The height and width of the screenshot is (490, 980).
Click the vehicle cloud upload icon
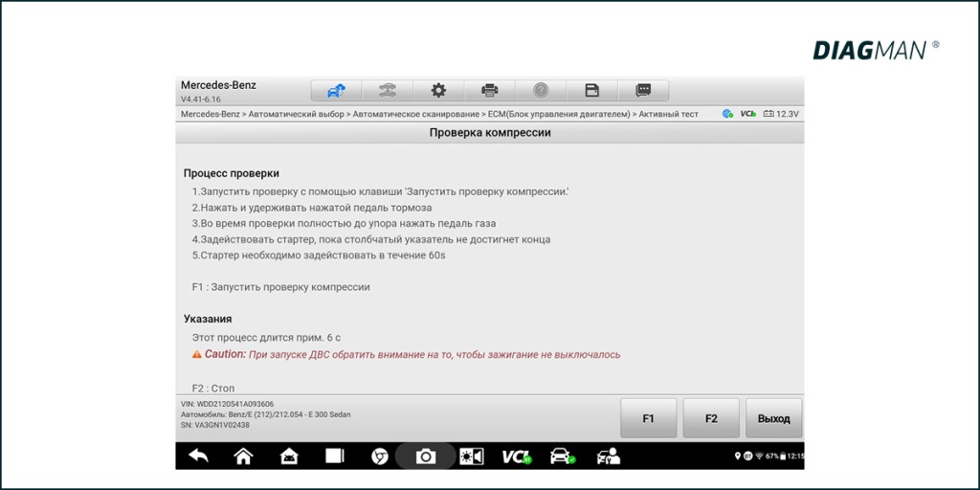tap(336, 91)
